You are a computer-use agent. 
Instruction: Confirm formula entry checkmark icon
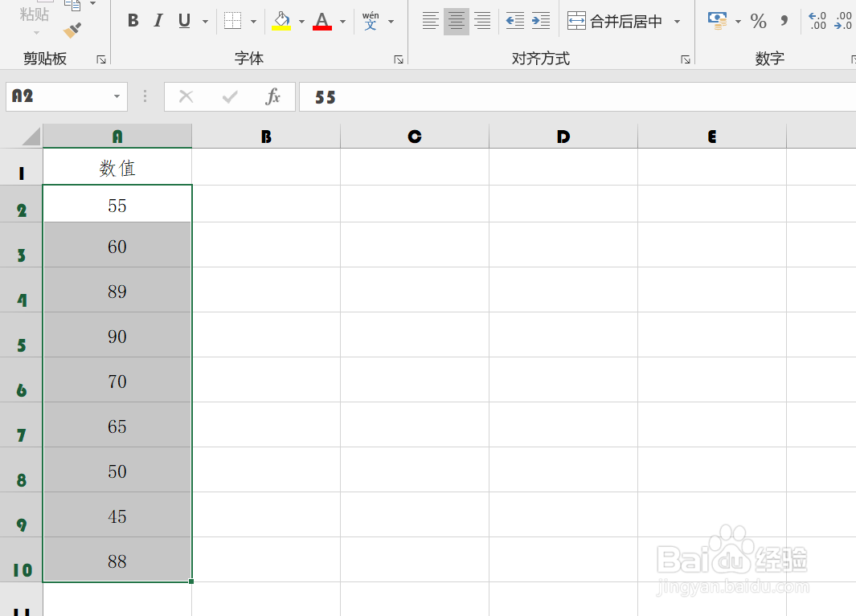click(x=230, y=96)
